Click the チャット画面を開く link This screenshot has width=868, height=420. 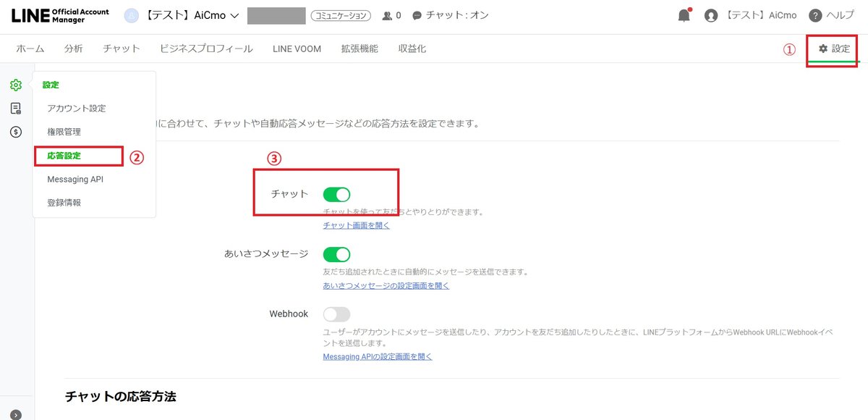point(357,225)
